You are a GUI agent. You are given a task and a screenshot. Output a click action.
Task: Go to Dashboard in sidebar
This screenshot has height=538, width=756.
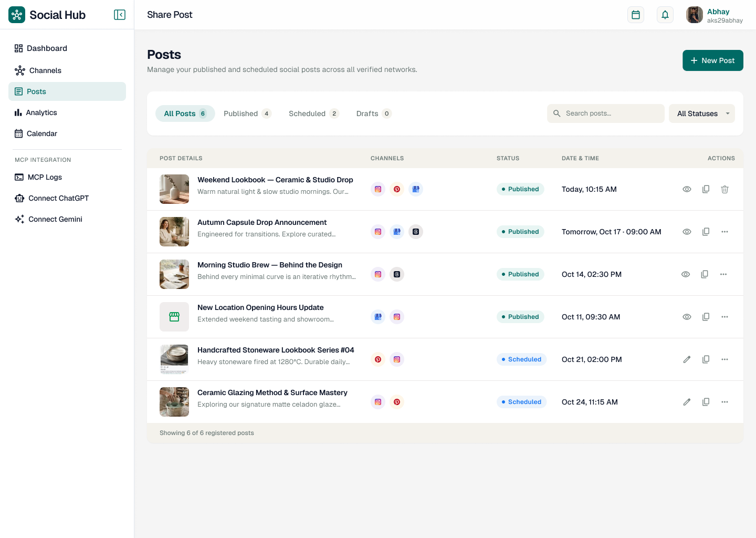(67, 48)
